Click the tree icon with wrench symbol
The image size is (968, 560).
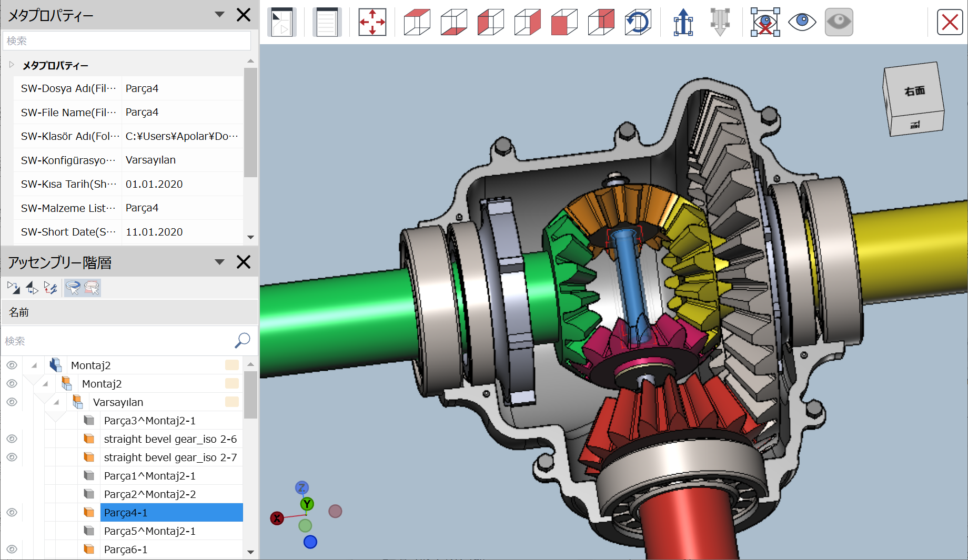51,288
